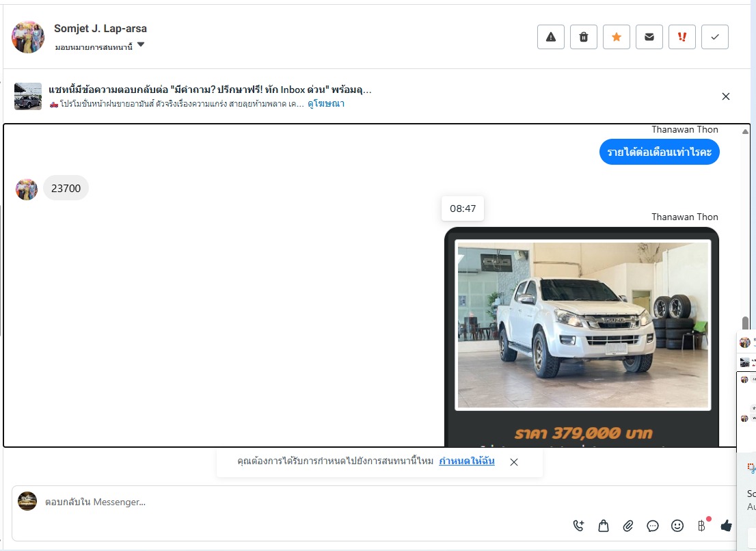Open the emoji picker
The height and width of the screenshot is (551, 756).
[x=677, y=526]
